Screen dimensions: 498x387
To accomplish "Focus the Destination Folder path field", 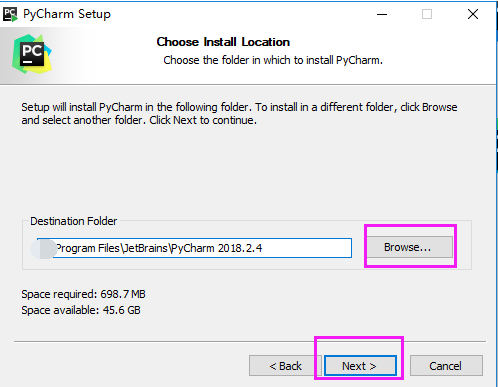I will (x=194, y=248).
